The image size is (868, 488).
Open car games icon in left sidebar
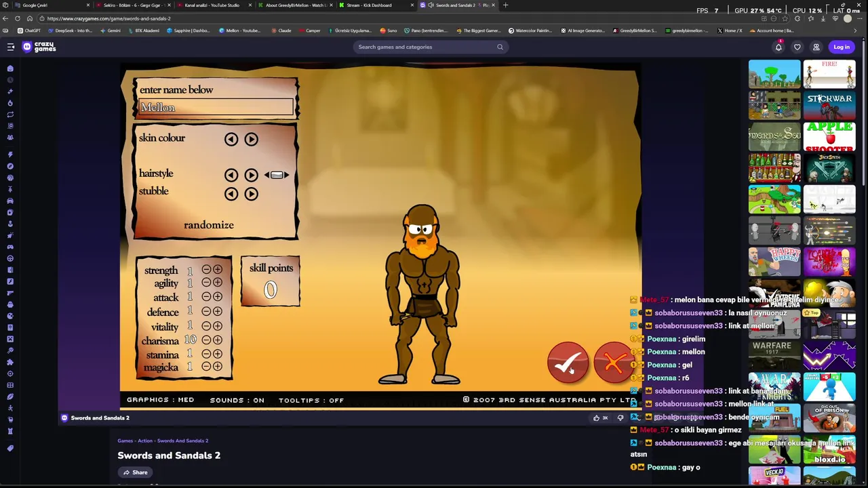(x=10, y=201)
